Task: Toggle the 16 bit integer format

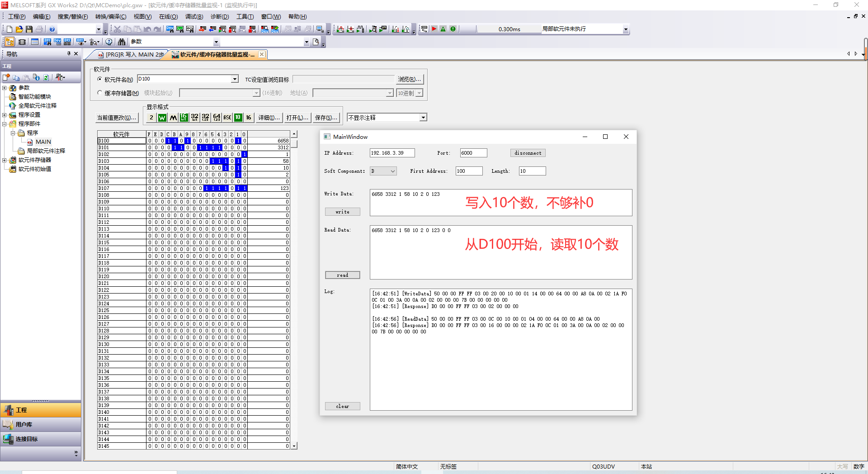Action: click(184, 118)
